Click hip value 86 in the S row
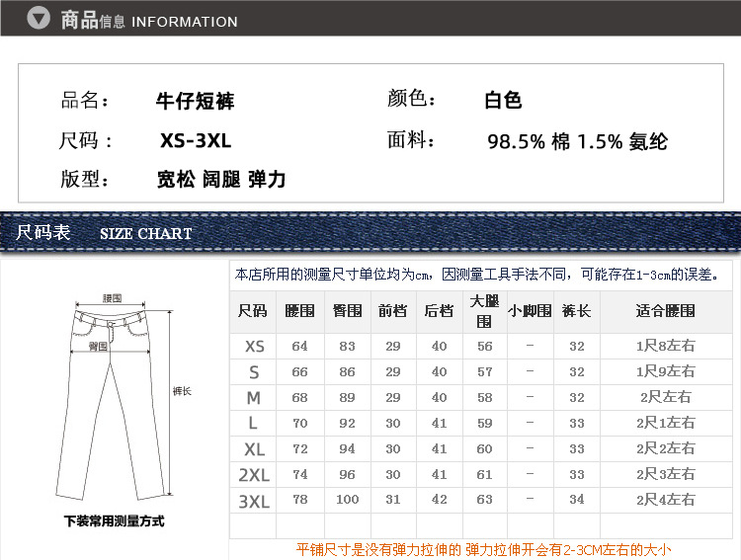Screen dimensions: 741x560 pos(347,372)
